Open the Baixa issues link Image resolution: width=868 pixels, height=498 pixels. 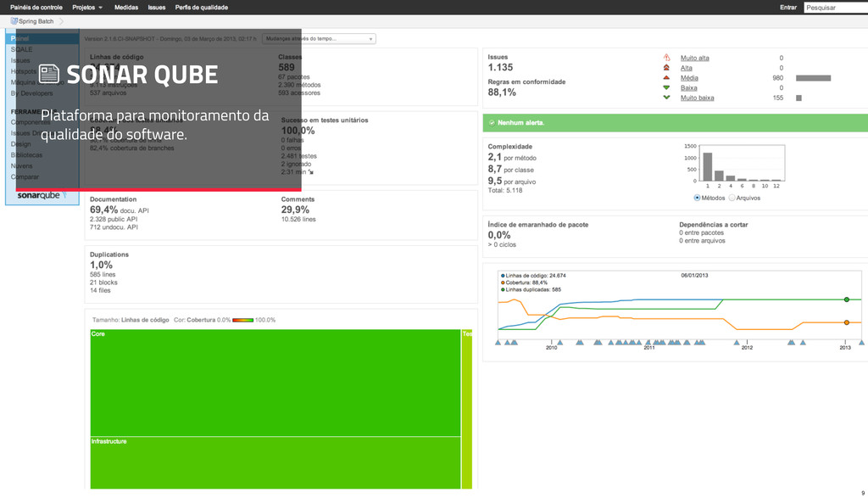pyautogui.click(x=688, y=87)
